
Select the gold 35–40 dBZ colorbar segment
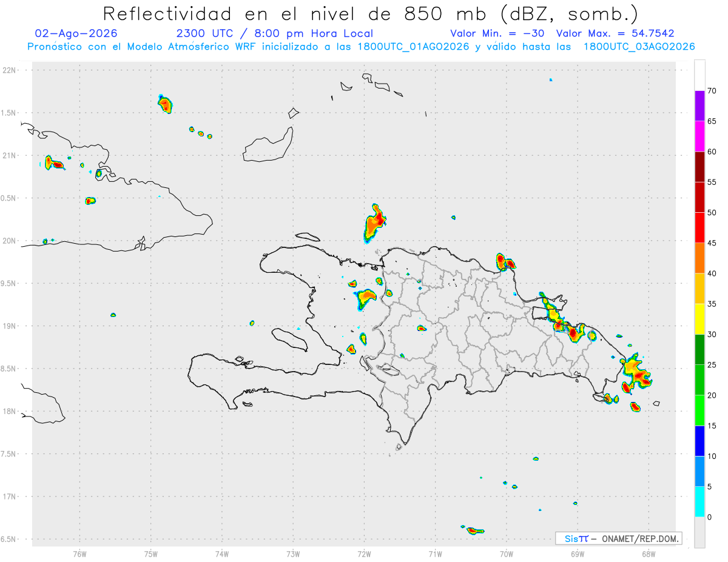click(x=699, y=289)
